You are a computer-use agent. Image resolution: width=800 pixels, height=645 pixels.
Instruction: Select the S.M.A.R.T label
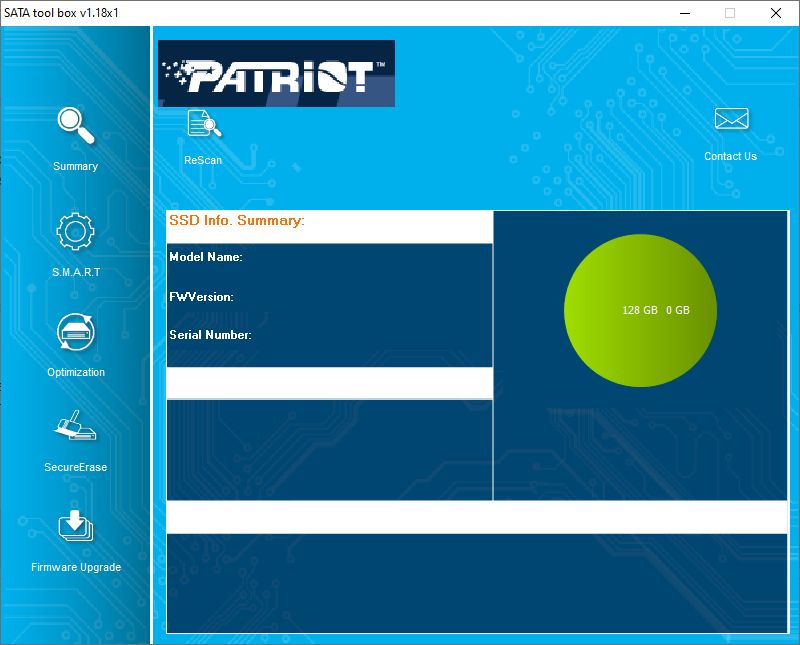coord(76,272)
